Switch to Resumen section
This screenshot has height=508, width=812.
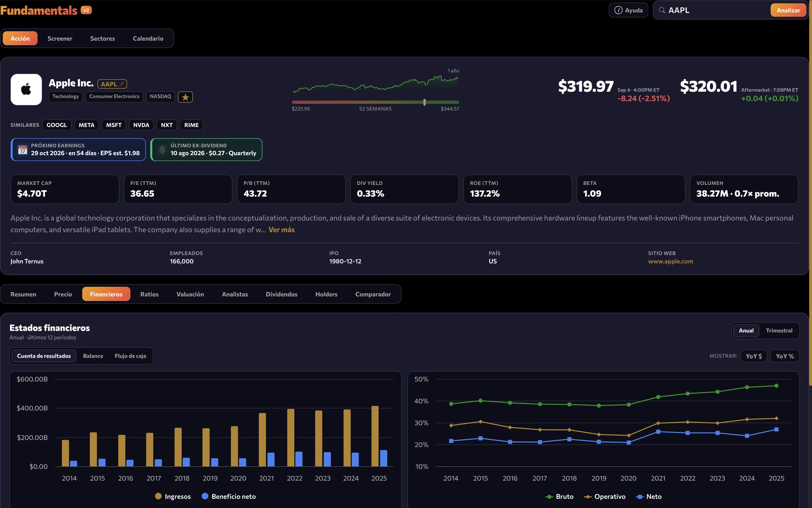pos(23,294)
